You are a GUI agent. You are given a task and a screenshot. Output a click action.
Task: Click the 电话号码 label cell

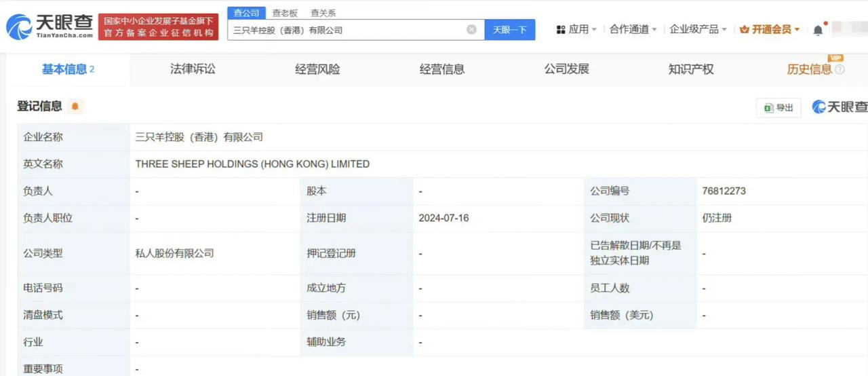click(x=73, y=288)
